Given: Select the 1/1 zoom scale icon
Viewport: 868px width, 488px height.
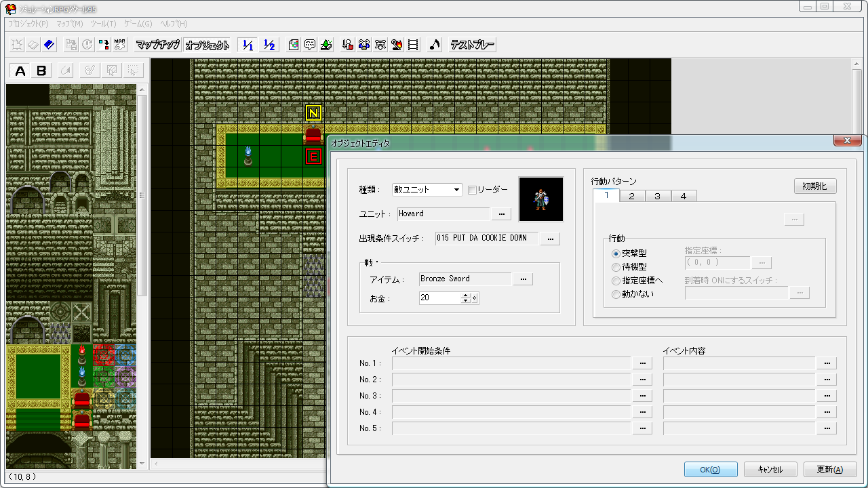Looking at the screenshot, I should [248, 45].
